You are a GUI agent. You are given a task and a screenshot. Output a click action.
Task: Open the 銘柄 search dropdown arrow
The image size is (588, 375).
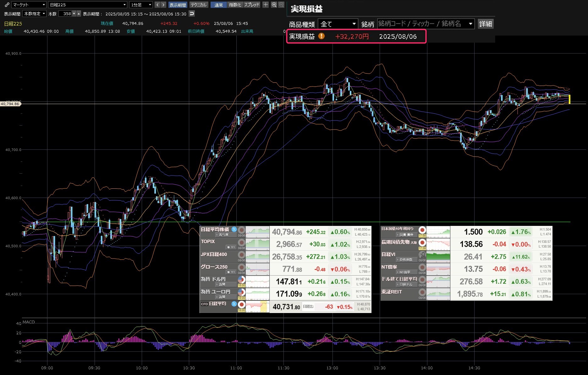point(470,24)
